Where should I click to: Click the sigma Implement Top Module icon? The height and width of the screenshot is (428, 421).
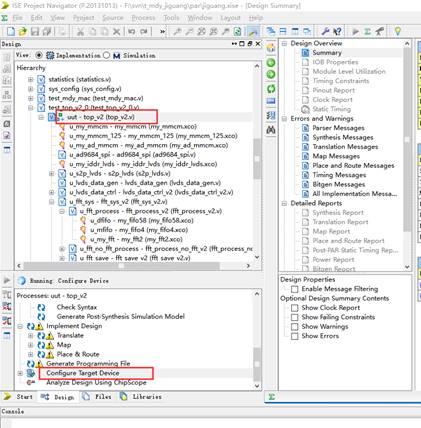(x=367, y=31)
